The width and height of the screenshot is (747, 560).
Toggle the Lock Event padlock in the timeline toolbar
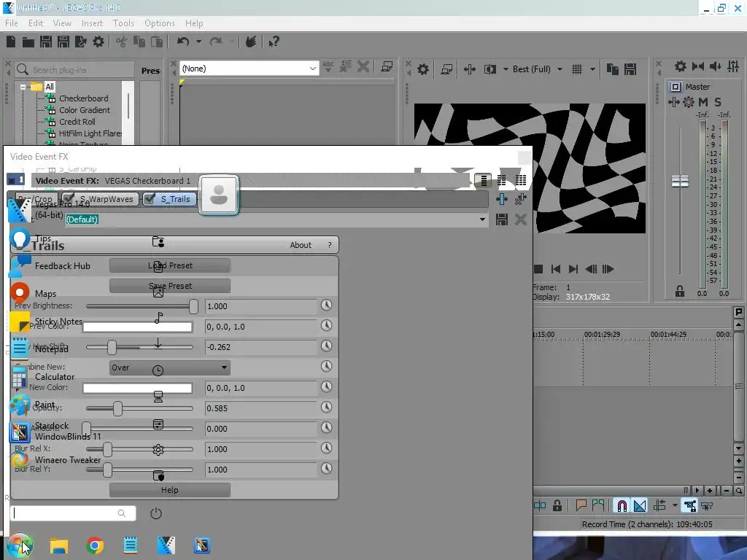click(557, 505)
